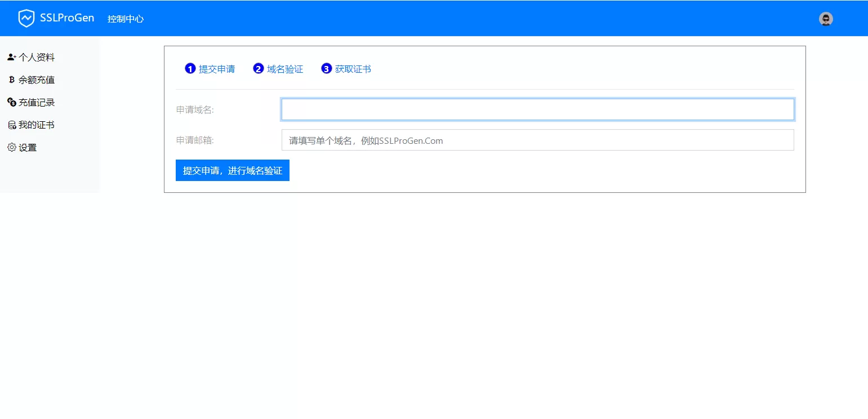Click the person icon beside 个人资料
The height and width of the screenshot is (419, 868).
click(11, 58)
